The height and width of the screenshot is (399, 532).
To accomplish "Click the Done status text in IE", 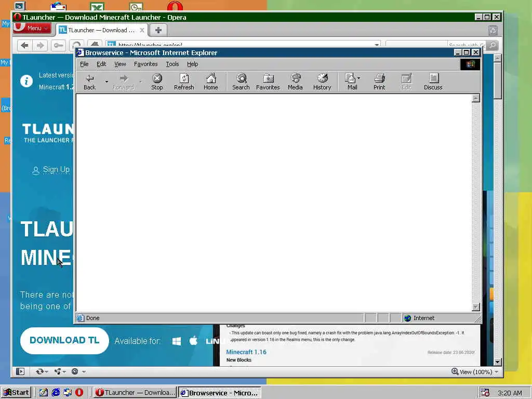I will 92,318.
